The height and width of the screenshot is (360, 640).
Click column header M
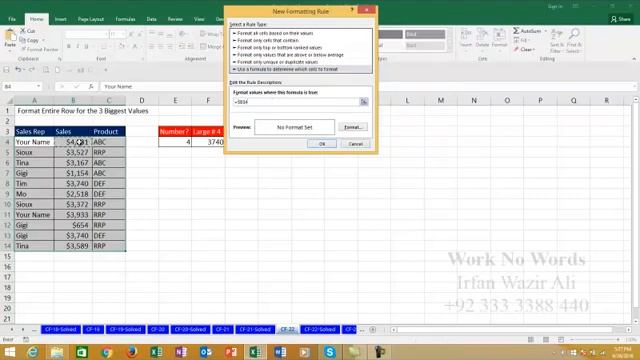(x=441, y=100)
